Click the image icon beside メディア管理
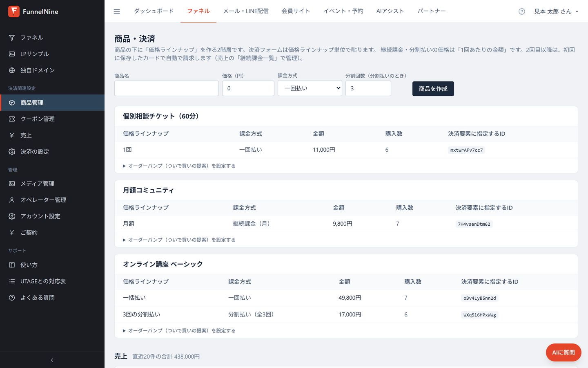 12,184
